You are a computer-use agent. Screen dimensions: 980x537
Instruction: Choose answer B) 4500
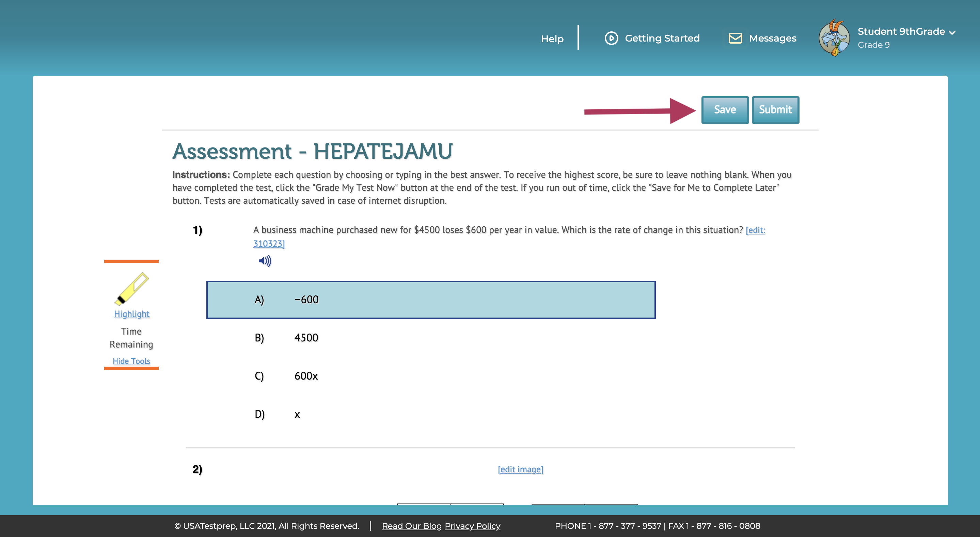[x=306, y=338]
